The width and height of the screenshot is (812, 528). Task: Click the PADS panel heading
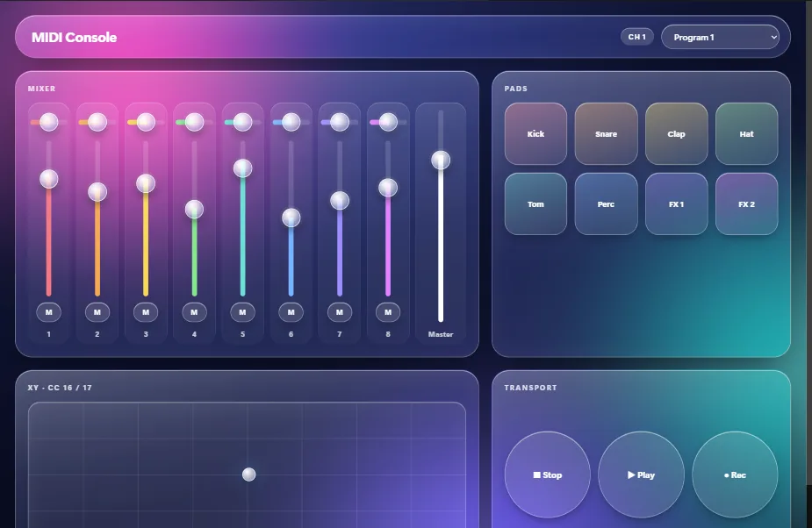[x=516, y=89]
